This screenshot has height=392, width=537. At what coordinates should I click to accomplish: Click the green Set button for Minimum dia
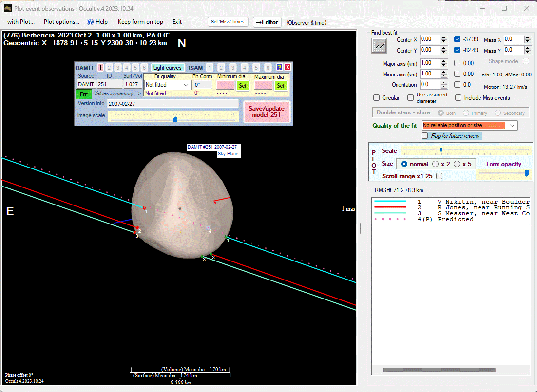[x=243, y=85]
